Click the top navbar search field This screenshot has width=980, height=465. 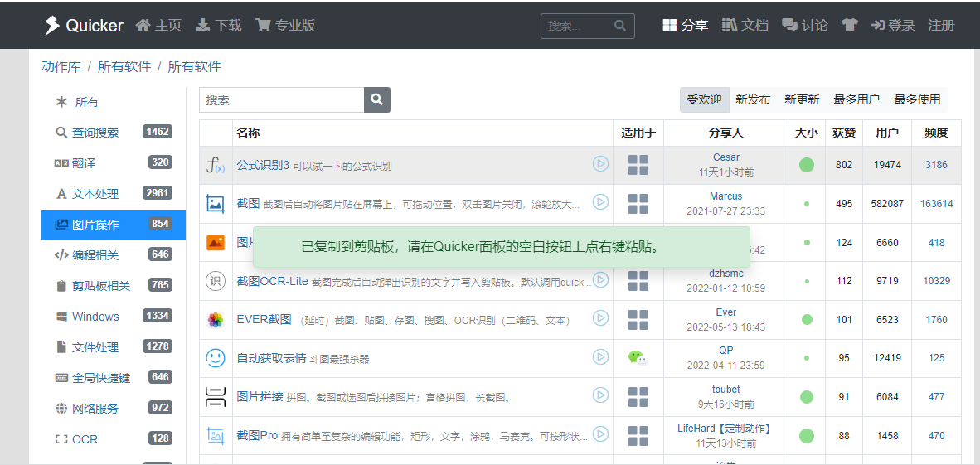(588, 26)
